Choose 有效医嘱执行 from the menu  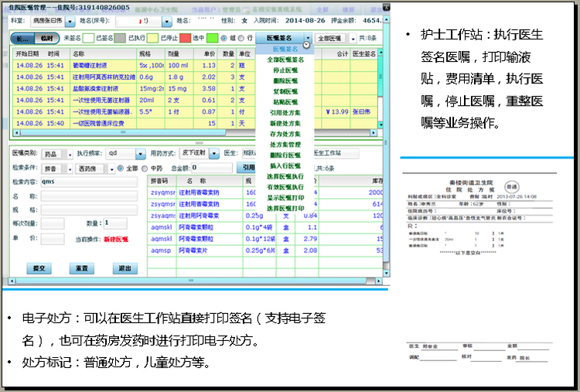pos(285,187)
